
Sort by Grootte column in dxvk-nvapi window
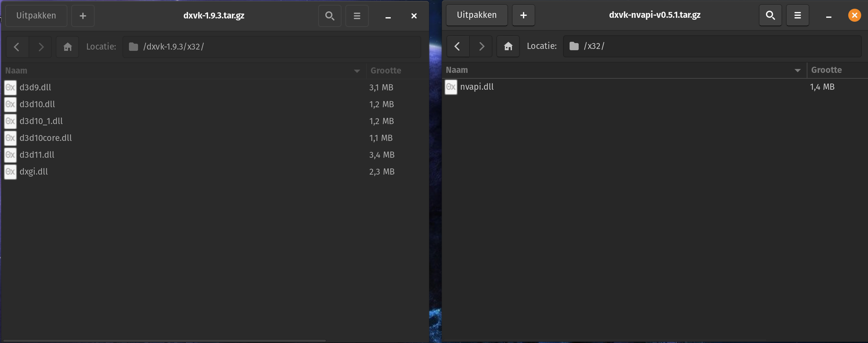pyautogui.click(x=837, y=70)
